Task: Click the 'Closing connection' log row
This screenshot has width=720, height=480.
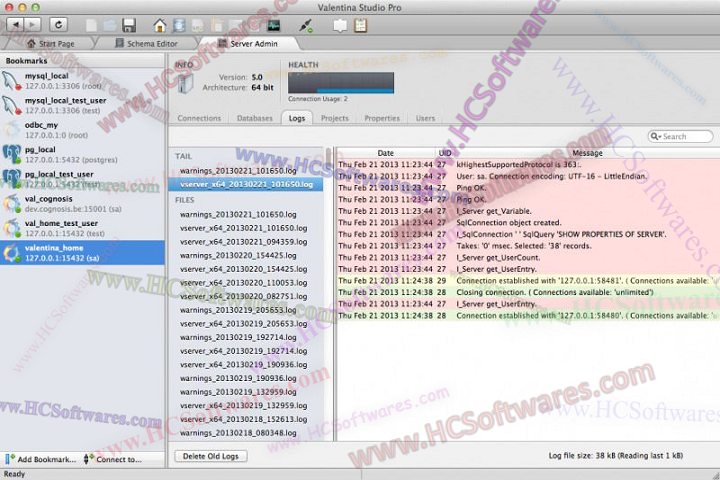Action: tap(528, 292)
